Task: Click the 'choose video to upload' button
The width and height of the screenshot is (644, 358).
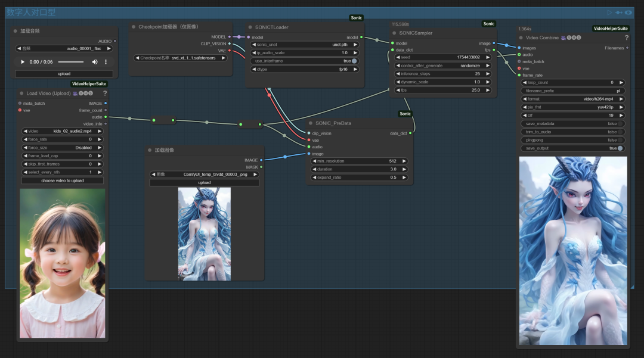Action: click(63, 180)
